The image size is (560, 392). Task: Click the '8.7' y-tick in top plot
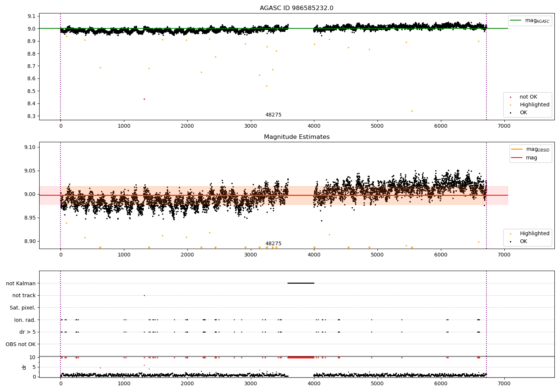pyautogui.click(x=31, y=66)
